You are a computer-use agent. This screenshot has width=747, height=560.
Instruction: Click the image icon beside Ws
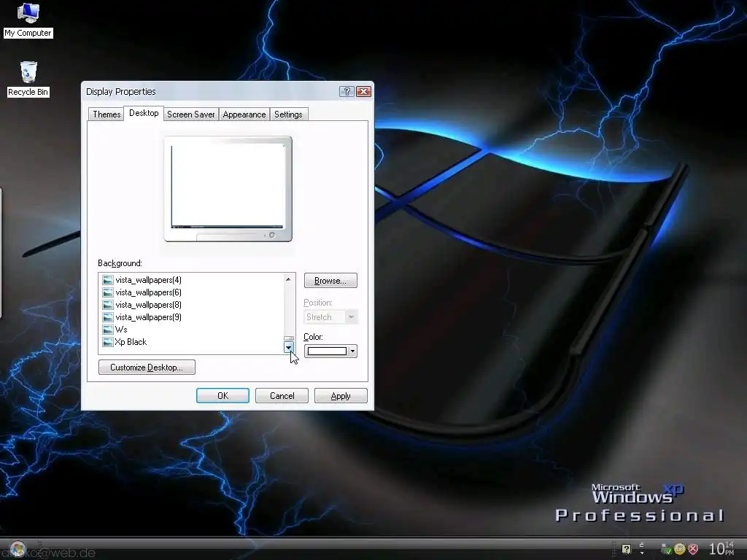[x=108, y=330]
